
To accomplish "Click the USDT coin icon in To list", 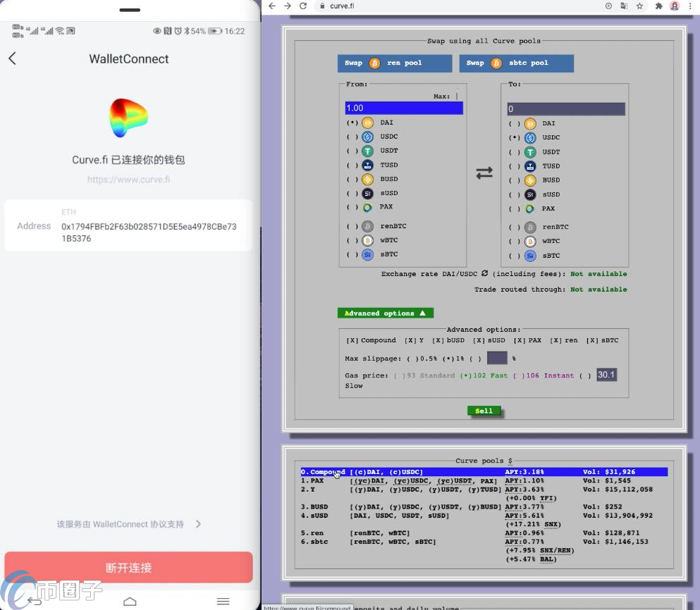I will click(530, 152).
